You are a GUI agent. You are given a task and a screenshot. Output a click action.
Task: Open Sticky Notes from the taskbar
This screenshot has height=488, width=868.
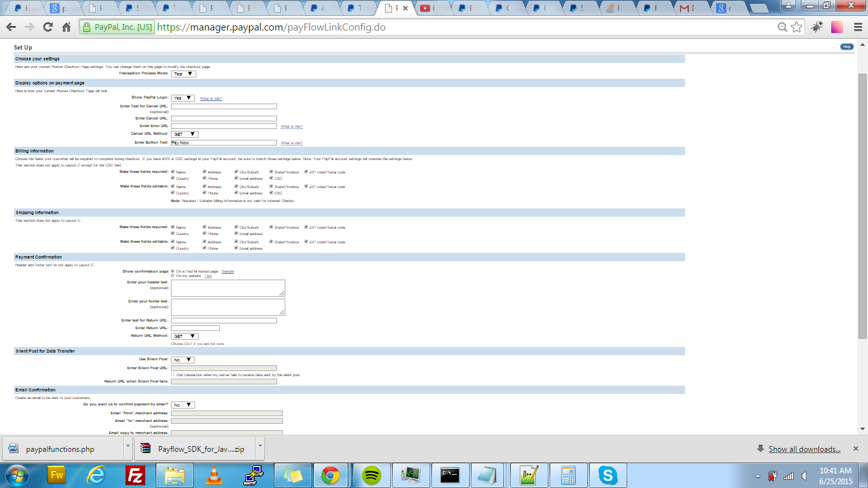pyautogui.click(x=294, y=475)
